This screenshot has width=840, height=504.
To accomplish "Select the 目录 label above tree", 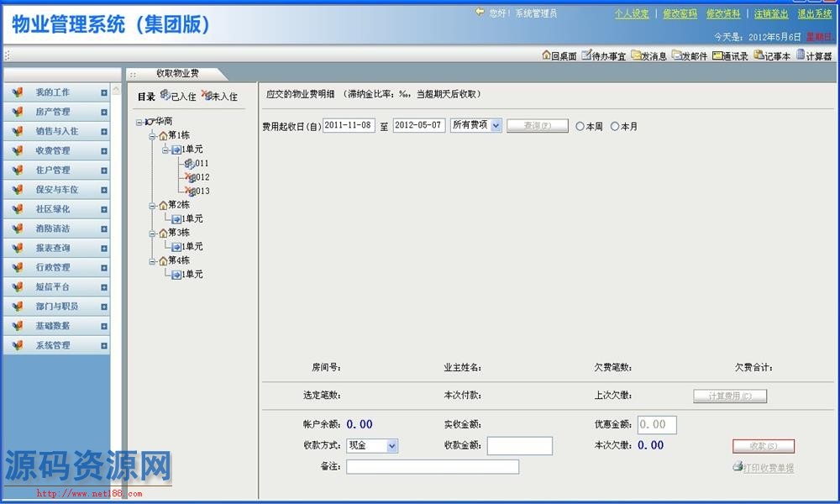I will click(x=146, y=97).
